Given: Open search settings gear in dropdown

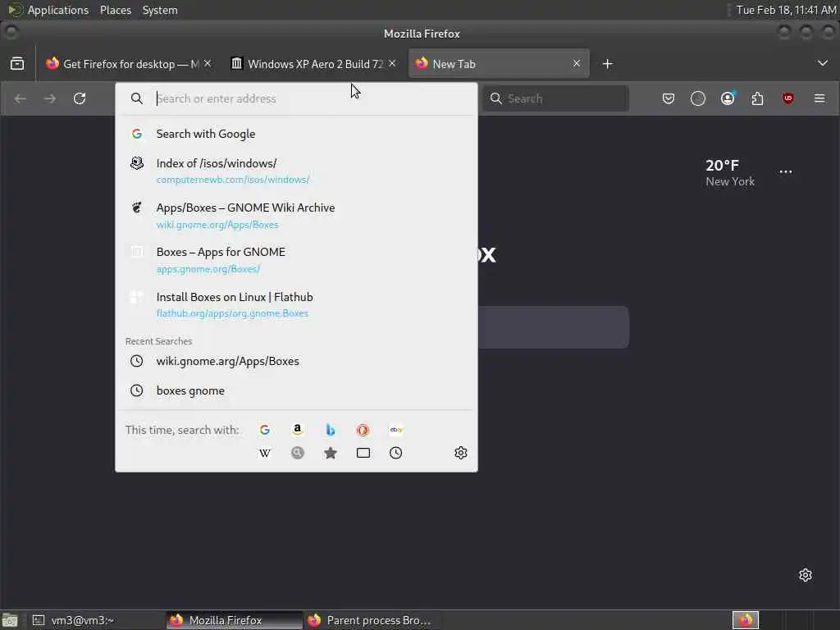Looking at the screenshot, I should tap(461, 453).
